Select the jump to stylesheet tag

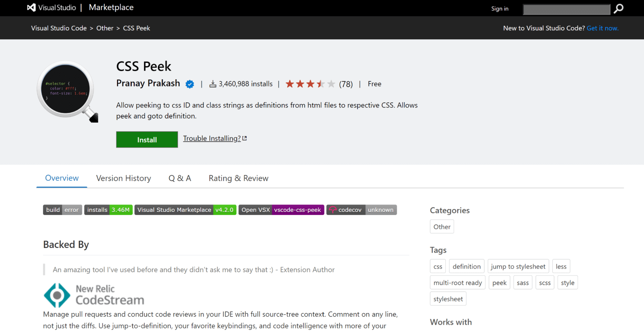[x=518, y=266]
